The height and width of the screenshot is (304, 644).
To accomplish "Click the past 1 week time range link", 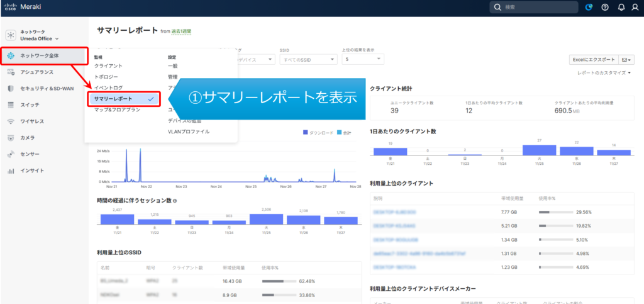I will coord(181,31).
